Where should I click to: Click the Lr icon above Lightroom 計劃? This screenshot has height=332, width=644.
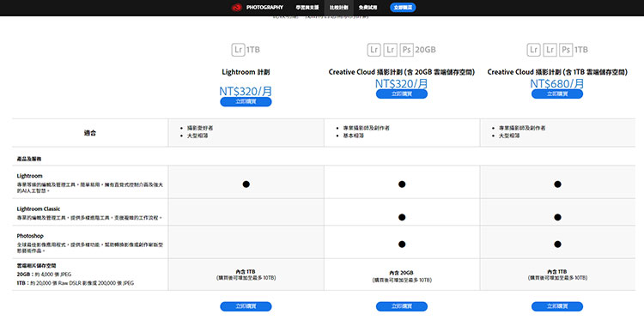(x=238, y=50)
